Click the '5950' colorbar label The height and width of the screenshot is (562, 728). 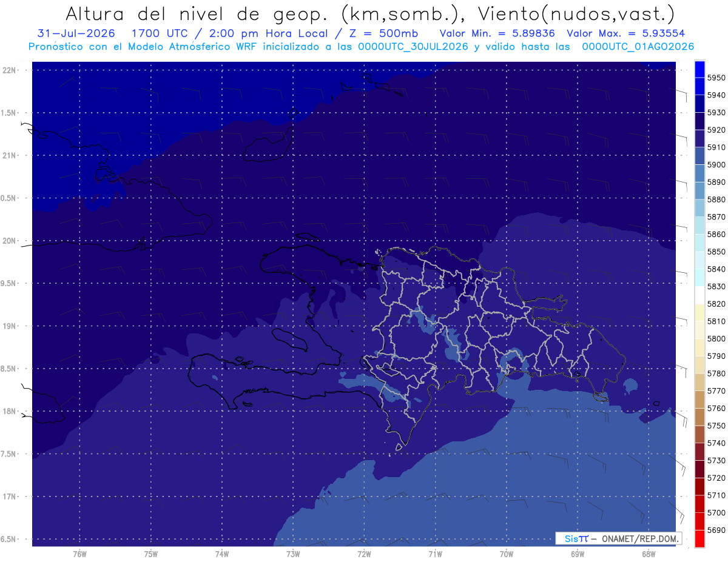[x=716, y=78]
